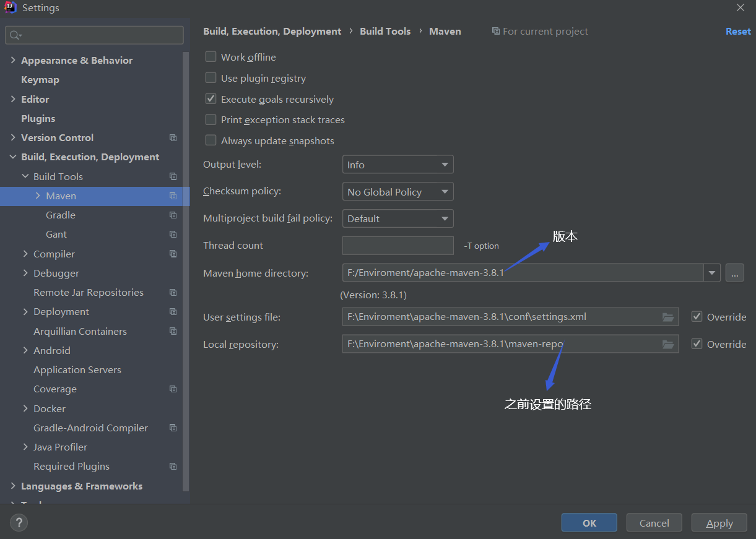Open the Output level dropdown
The width and height of the screenshot is (756, 539).
(x=398, y=165)
